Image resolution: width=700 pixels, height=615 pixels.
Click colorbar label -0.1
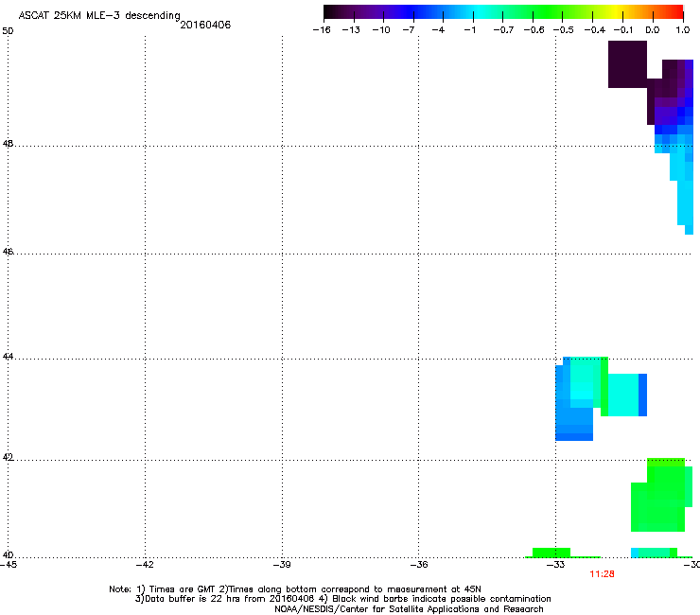pos(623,30)
